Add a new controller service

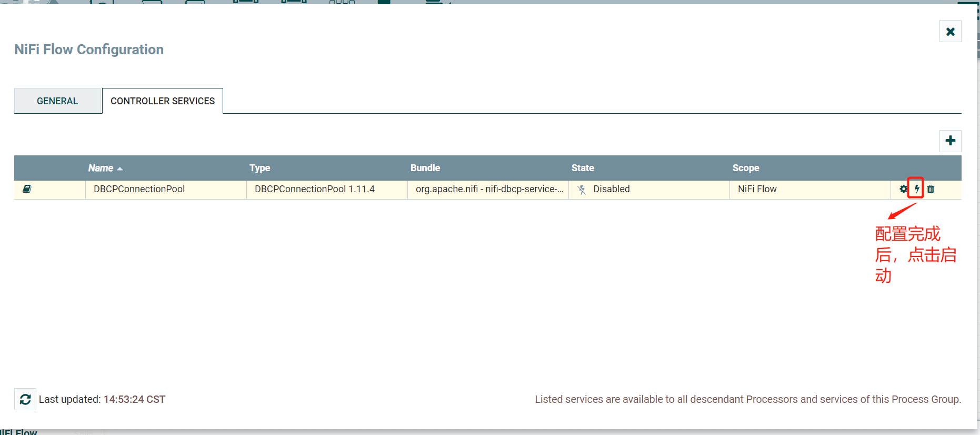(x=951, y=141)
